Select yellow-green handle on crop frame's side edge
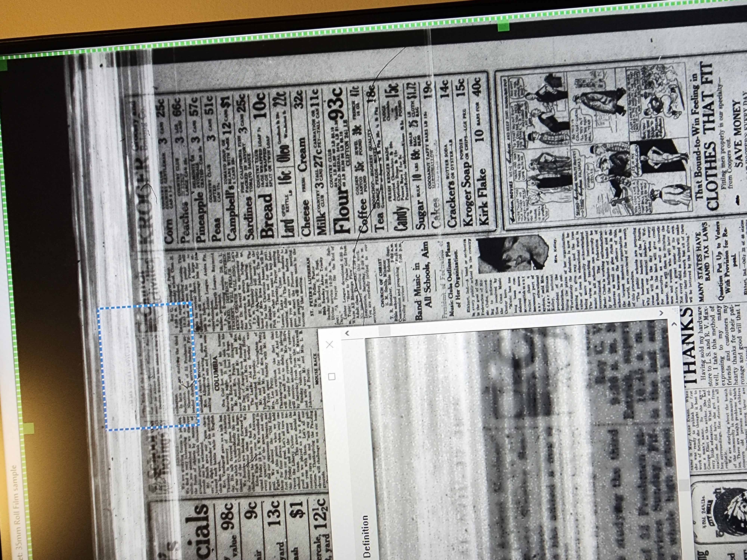 pos(28,428)
